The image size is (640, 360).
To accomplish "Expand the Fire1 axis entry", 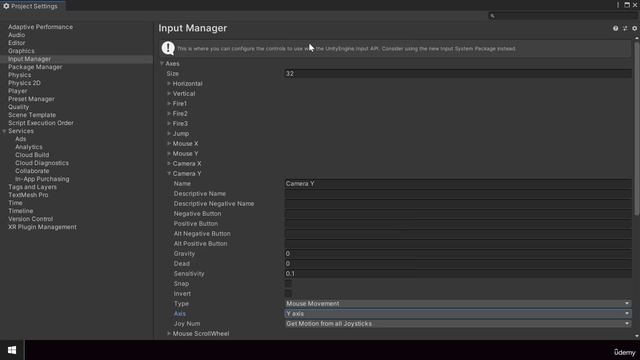I will (x=169, y=103).
